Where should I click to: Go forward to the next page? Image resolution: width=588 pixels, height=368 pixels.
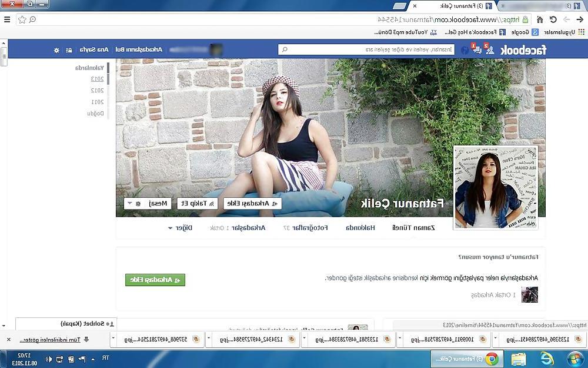click(567, 19)
